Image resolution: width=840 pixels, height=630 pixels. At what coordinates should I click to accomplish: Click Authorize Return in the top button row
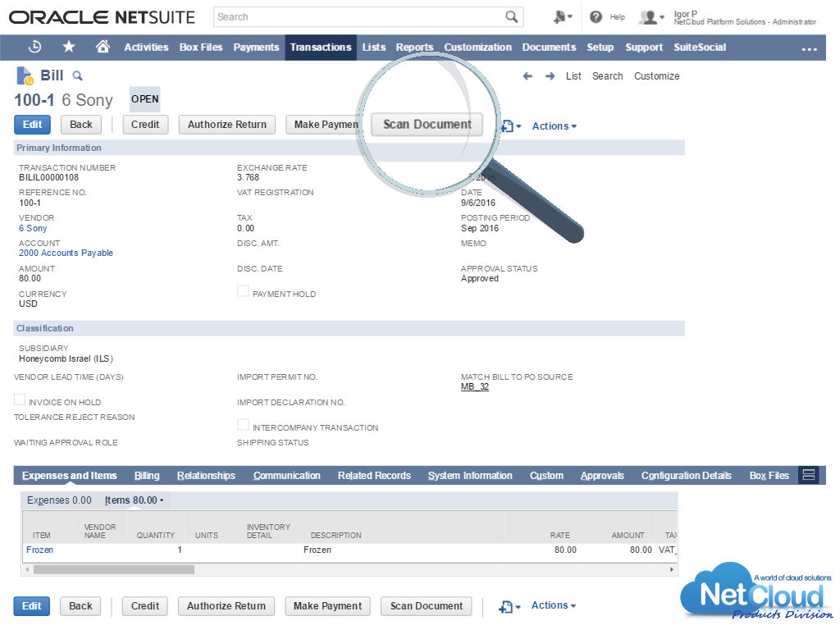point(226,125)
